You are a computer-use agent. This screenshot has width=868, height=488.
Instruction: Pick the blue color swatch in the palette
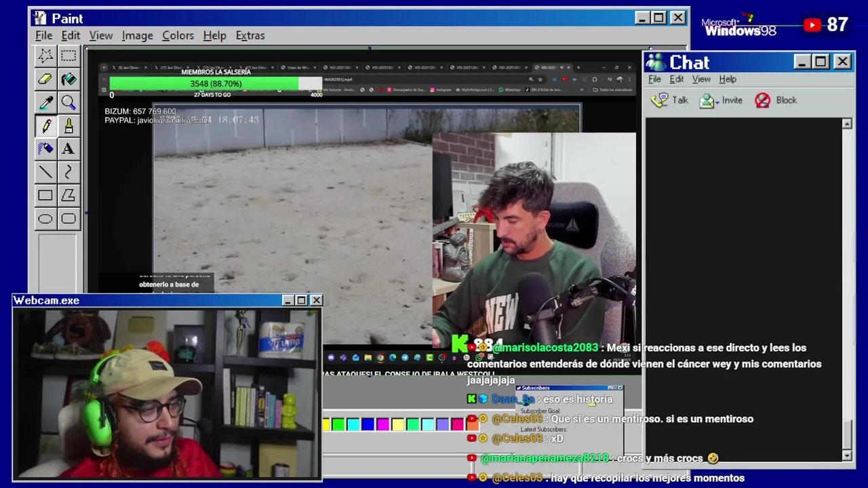(368, 425)
